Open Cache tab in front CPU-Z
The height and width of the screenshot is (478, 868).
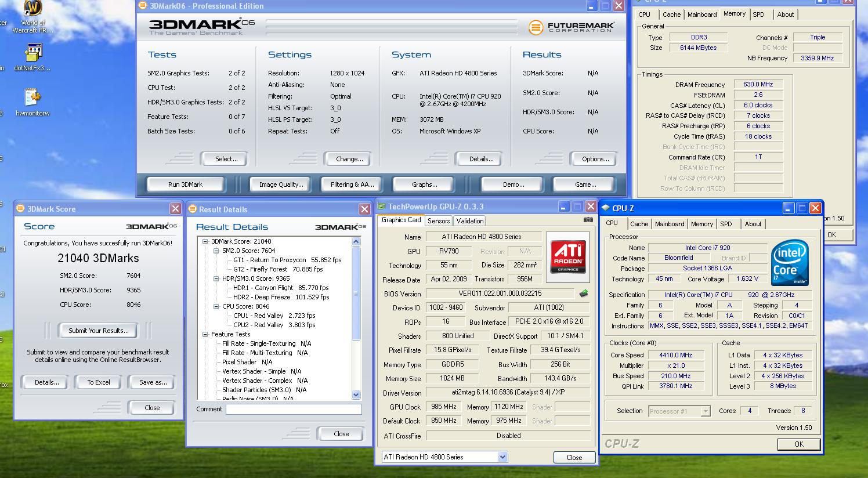click(x=639, y=224)
